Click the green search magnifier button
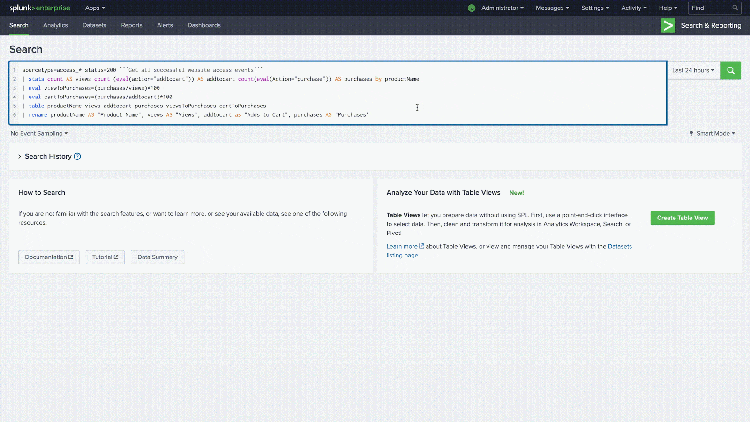The height and width of the screenshot is (422, 750). click(731, 71)
